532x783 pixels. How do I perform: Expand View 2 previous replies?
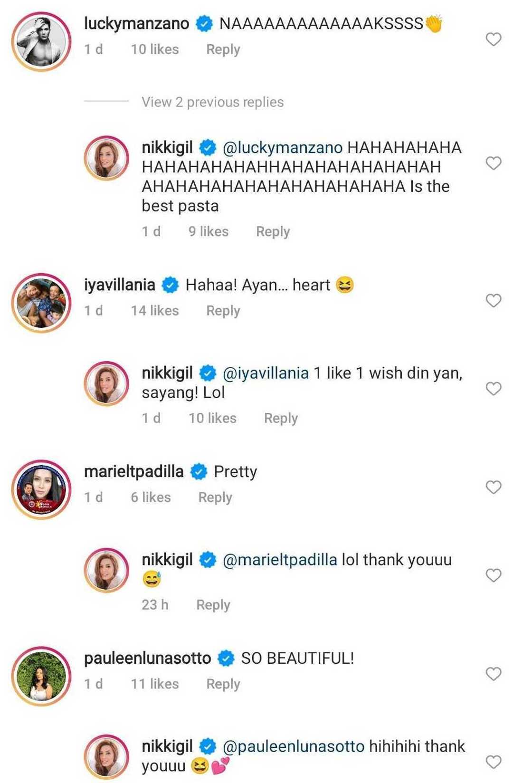(212, 102)
